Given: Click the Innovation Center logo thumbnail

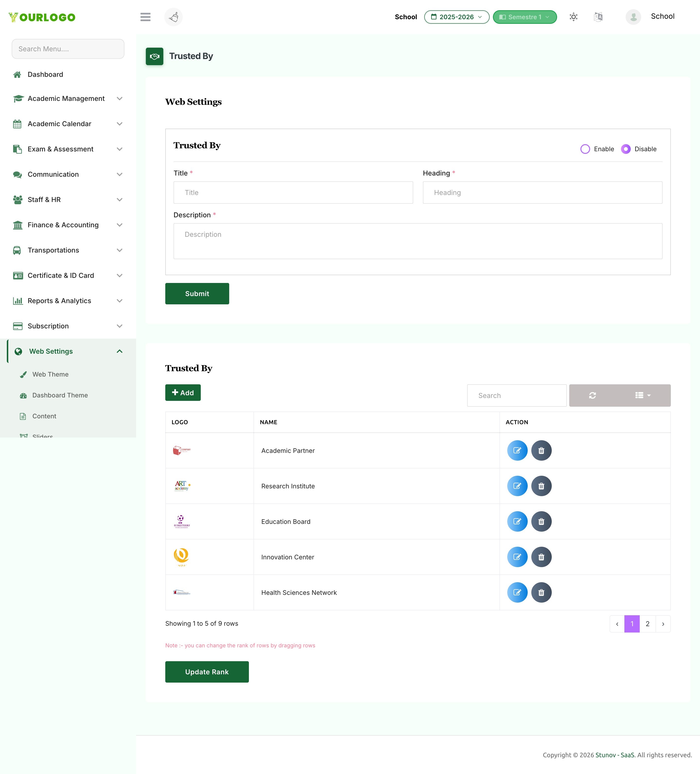Looking at the screenshot, I should click(182, 557).
